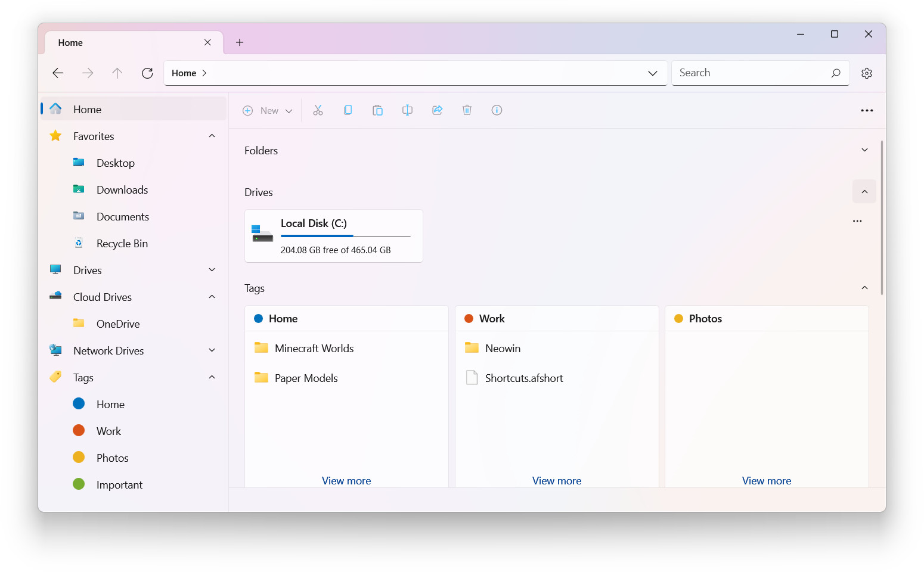Click View more under the Work tag
Screen dimensions: 924x572
click(x=556, y=480)
